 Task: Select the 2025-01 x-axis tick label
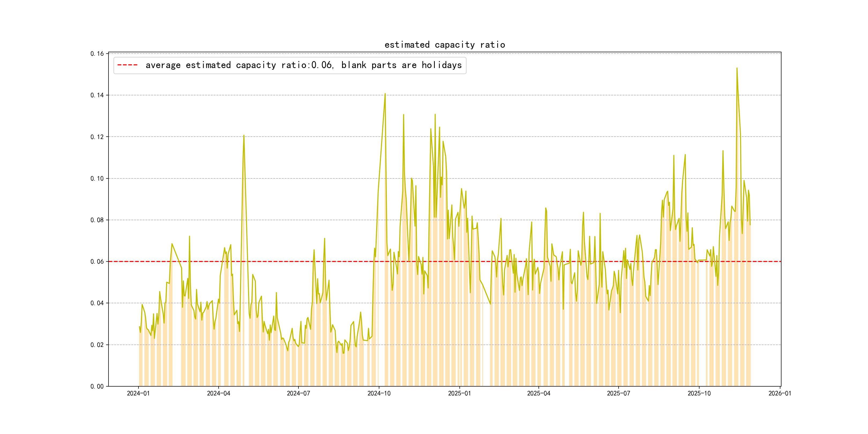[459, 393]
